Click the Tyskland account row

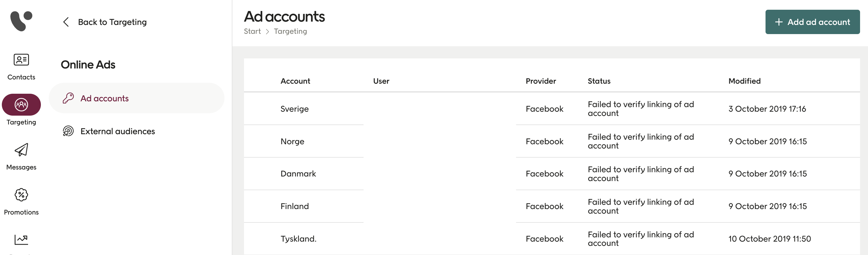(x=298, y=239)
